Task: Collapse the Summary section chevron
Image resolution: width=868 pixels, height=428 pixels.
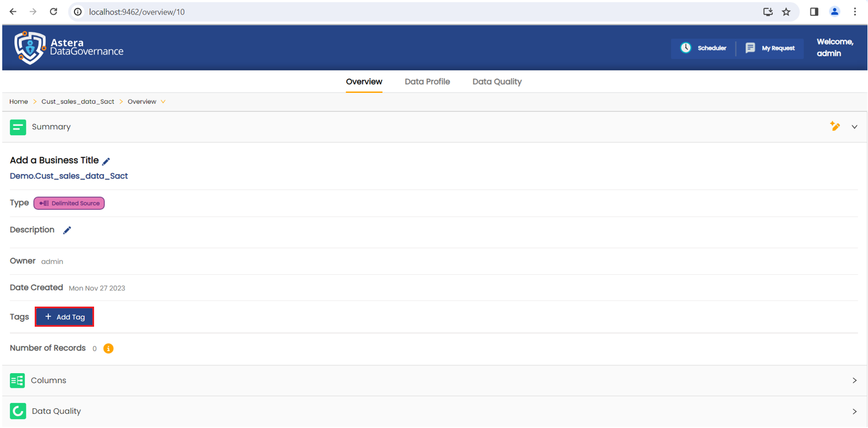Action: coord(855,127)
